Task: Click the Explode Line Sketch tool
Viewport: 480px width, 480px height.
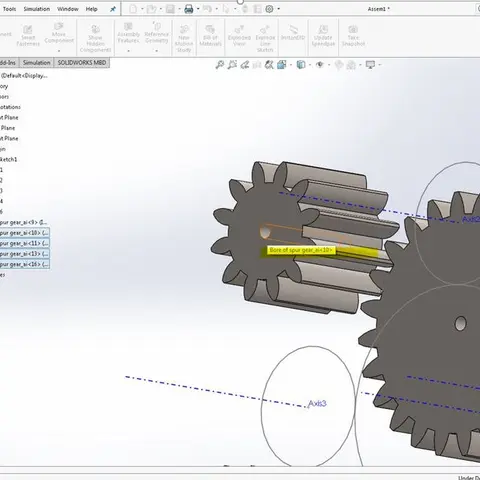Action: pyautogui.click(x=265, y=39)
